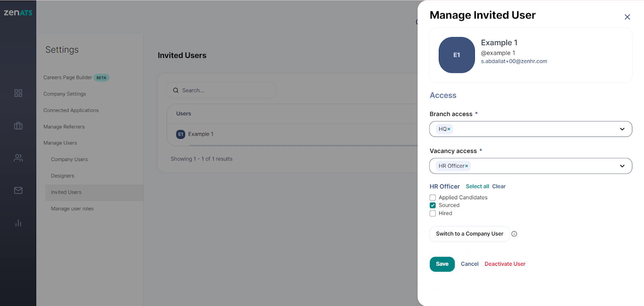644x306 pixels.
Task: Click 'Showing 1 - 1 of 1 results' text
Action: (x=202, y=159)
